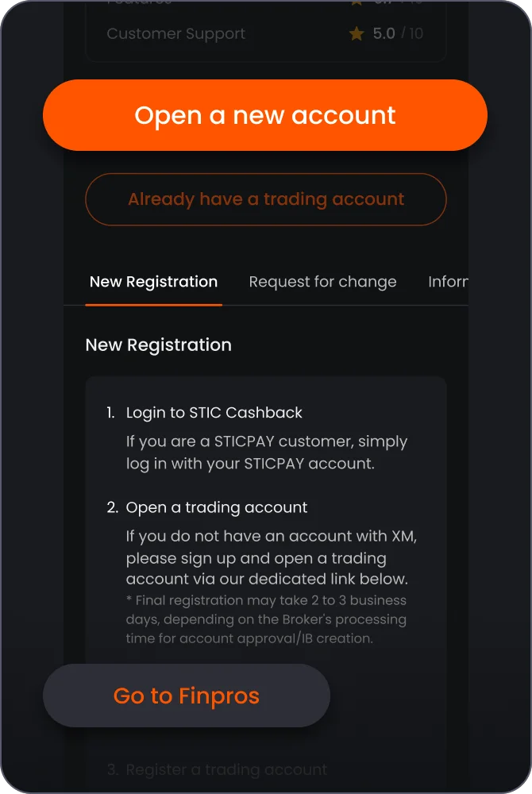The height and width of the screenshot is (794, 532).
Task: Click the New Registration section heading
Action: [x=158, y=345]
